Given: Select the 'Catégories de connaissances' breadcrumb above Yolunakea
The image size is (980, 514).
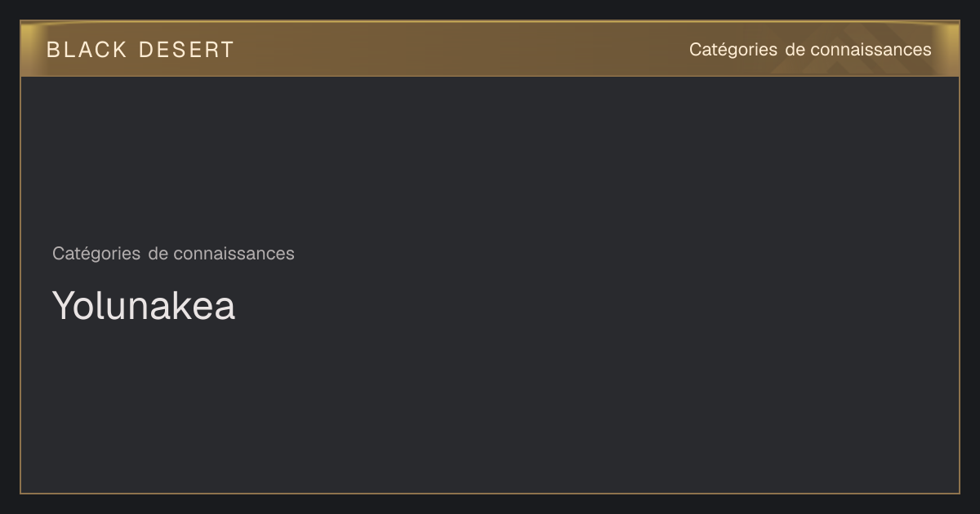Looking at the screenshot, I should point(173,254).
